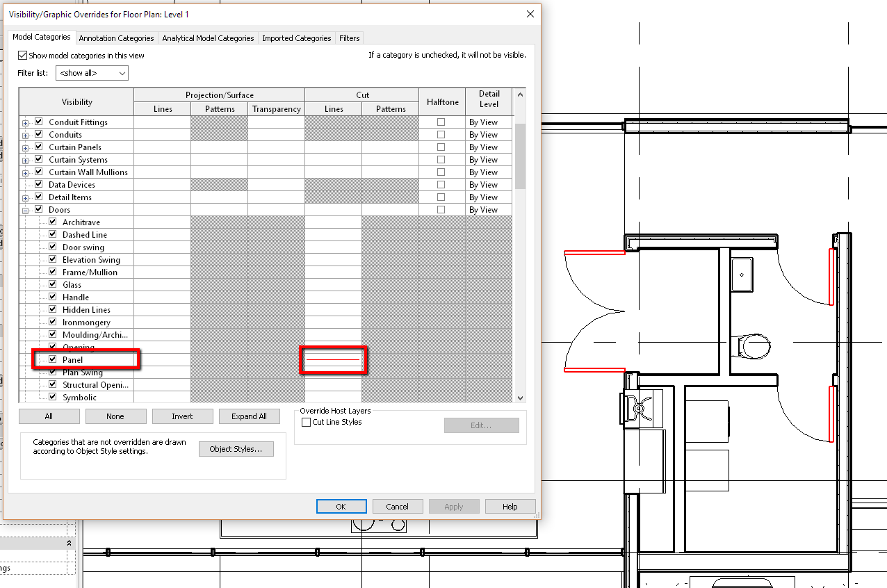Collapse the panel using double chevron icon
Image resolution: width=887 pixels, height=588 pixels.
[69, 543]
